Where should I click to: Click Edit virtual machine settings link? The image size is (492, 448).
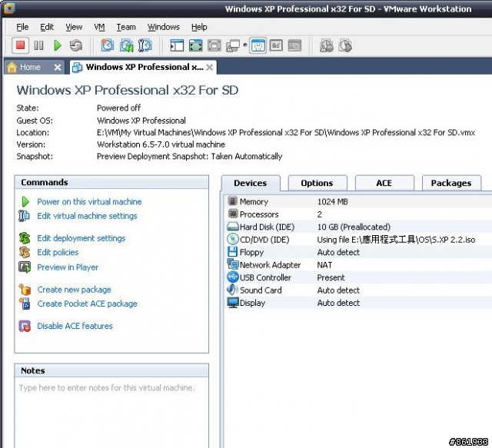click(87, 216)
